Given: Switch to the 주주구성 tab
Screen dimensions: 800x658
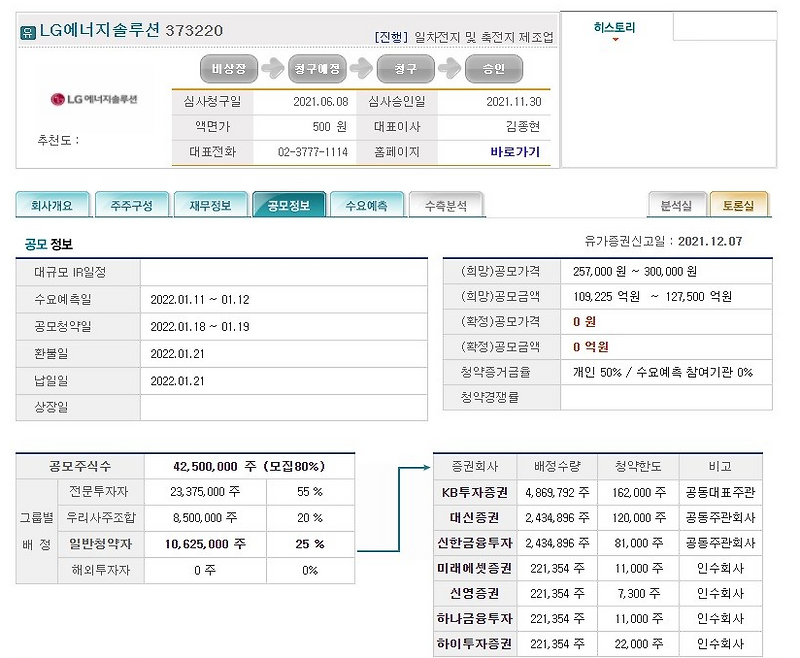Looking at the screenshot, I should (132, 205).
